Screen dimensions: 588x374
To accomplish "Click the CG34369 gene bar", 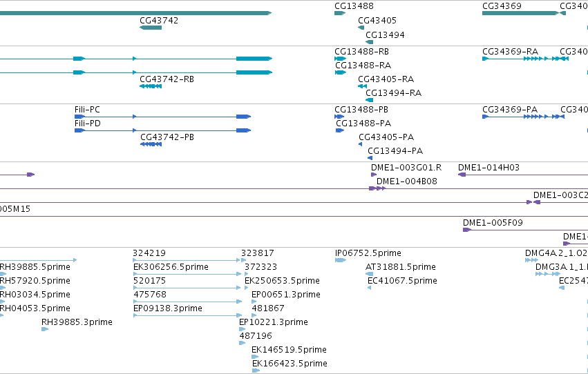I will pos(520,13).
